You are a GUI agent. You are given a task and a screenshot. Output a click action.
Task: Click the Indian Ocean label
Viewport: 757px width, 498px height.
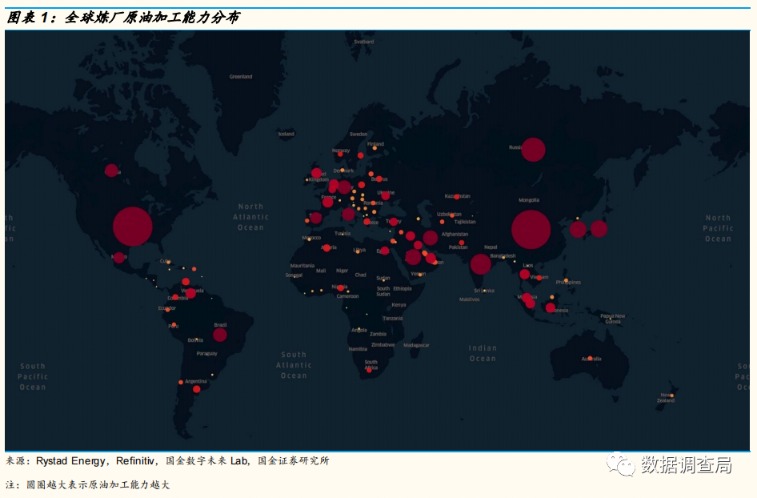pos(482,353)
